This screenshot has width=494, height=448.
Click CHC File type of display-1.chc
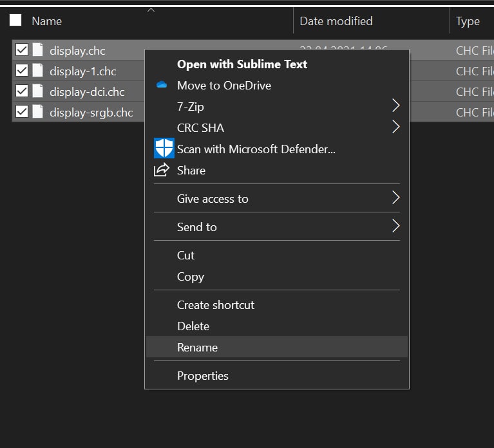[x=475, y=71]
